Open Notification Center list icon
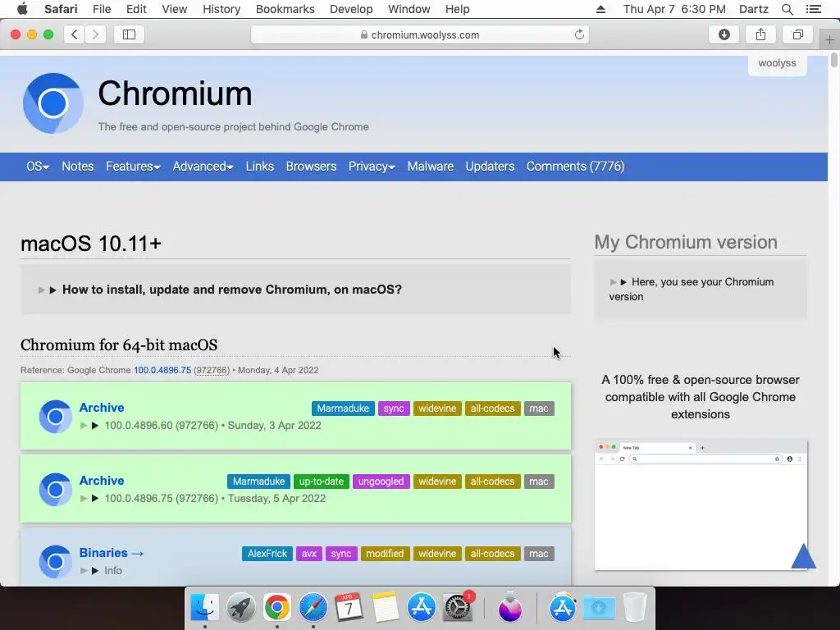840x630 pixels. pyautogui.click(x=814, y=9)
